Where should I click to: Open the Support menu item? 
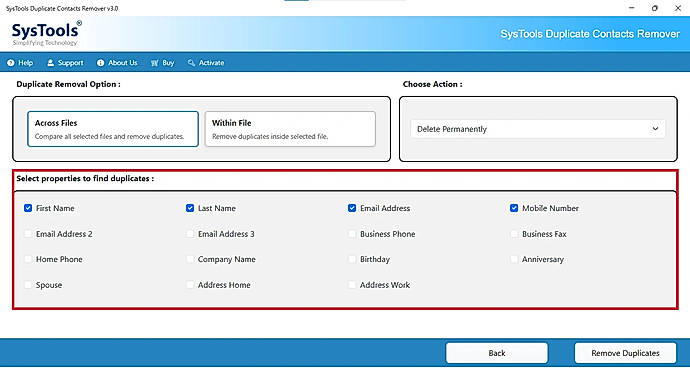[x=65, y=63]
